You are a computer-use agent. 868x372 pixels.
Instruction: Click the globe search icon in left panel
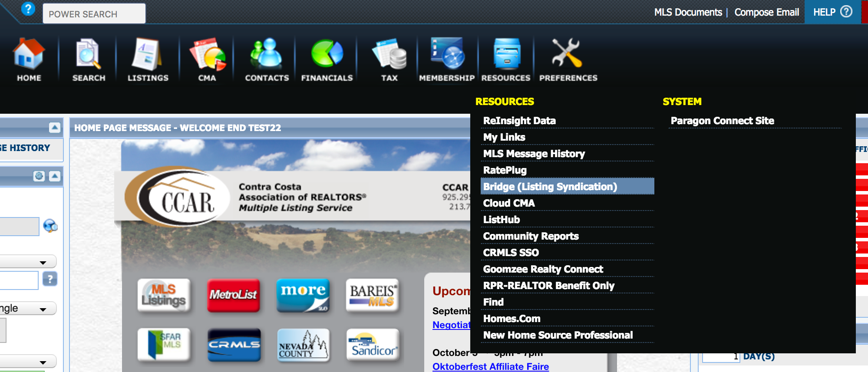pyautogui.click(x=50, y=226)
